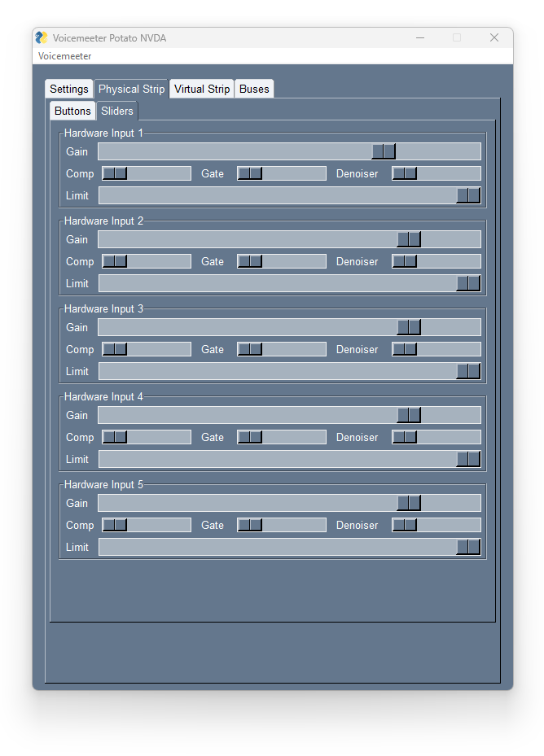Image resolution: width=544 pixels, height=756 pixels.
Task: Click the Python app icon in title bar
Action: pos(42,37)
